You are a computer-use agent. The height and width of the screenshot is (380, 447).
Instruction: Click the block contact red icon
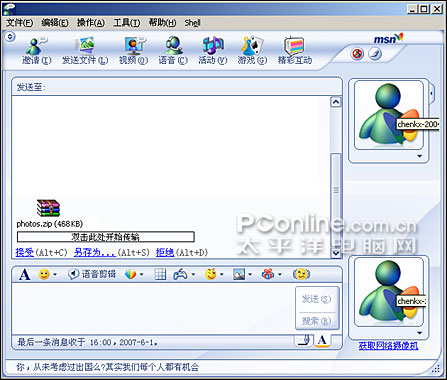[357, 53]
